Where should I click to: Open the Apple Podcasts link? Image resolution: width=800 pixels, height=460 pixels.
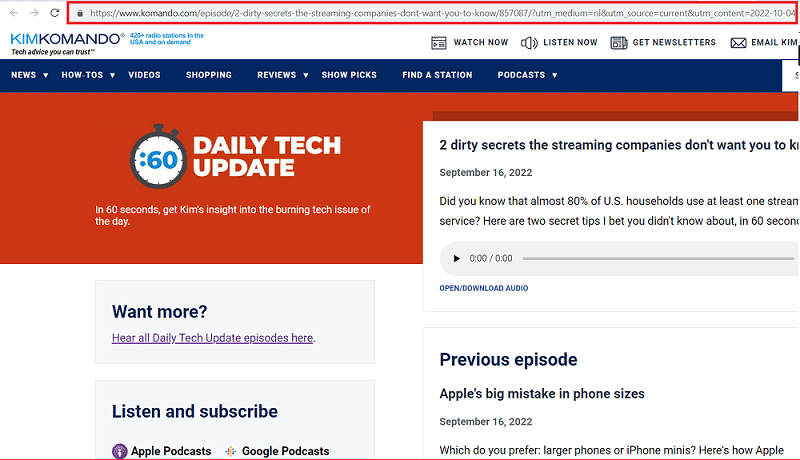171,451
